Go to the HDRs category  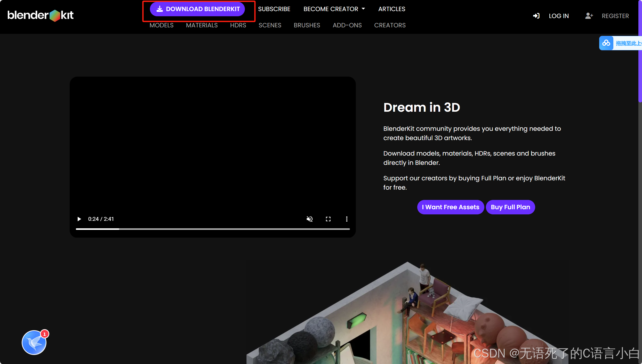coord(238,25)
